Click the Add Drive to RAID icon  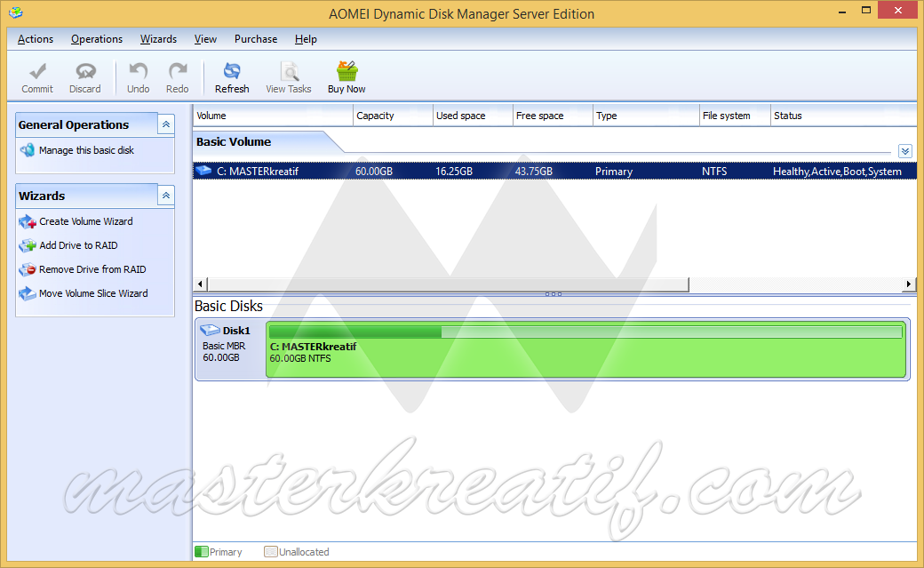[x=28, y=245]
